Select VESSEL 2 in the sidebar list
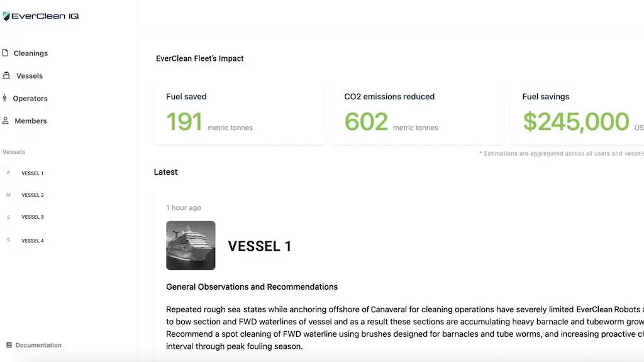The height and width of the screenshot is (362, 644). coord(33,195)
